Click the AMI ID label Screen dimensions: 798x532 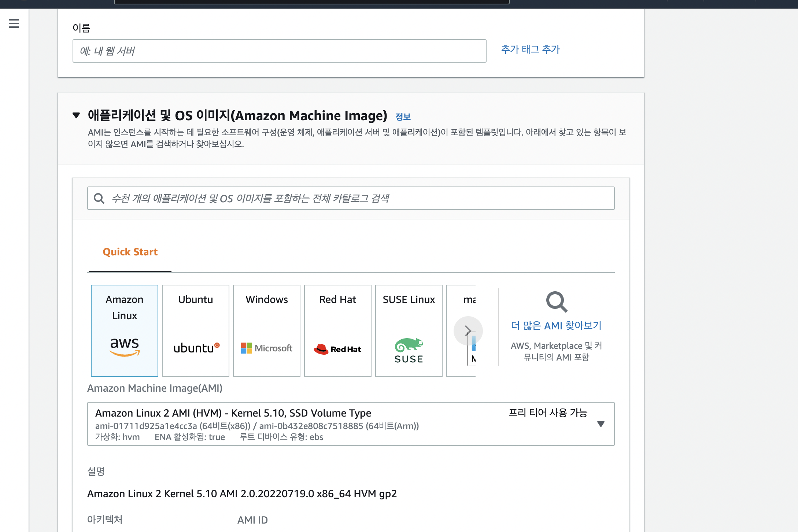[x=252, y=520]
